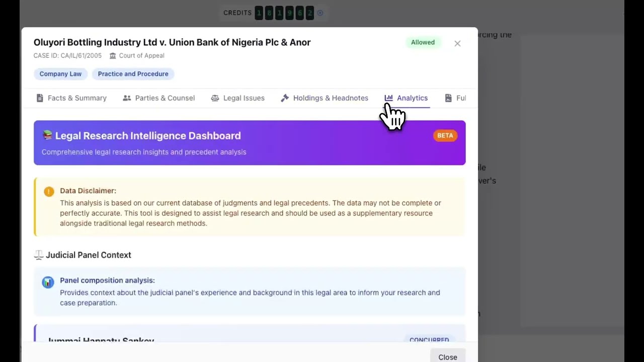Click the scales icon beside Judicial Panel Context
Viewport: 644px width, 362px height.
coord(39,255)
